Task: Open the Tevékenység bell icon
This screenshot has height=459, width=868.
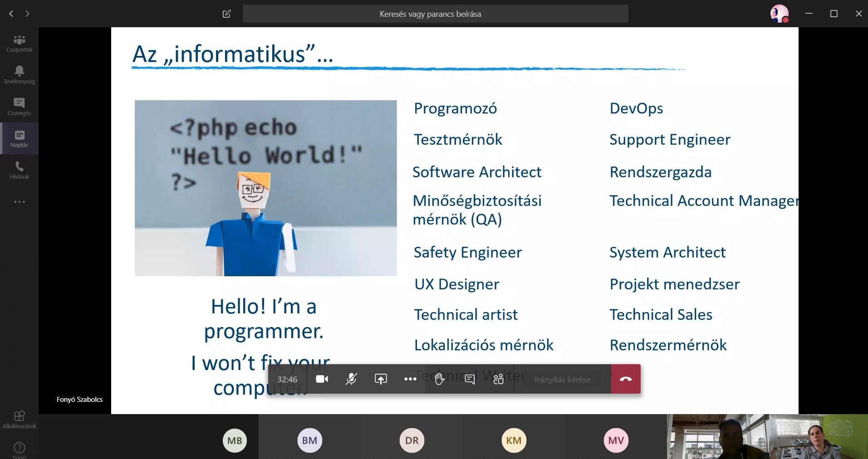Action: [x=19, y=75]
